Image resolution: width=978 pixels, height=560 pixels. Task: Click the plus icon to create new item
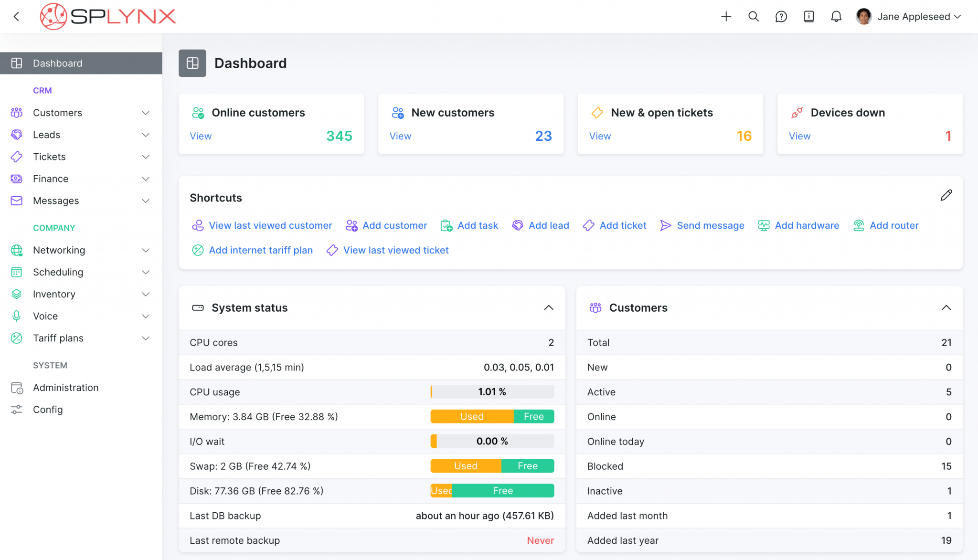pyautogui.click(x=725, y=16)
